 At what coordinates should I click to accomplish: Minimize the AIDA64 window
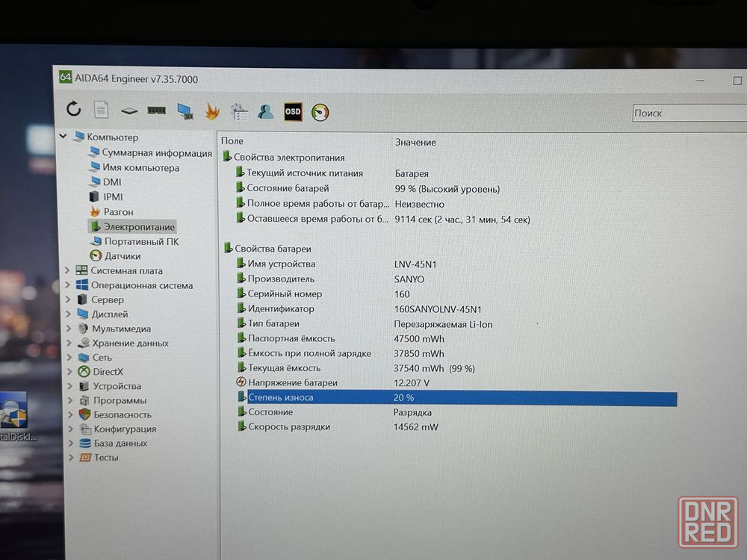700,81
